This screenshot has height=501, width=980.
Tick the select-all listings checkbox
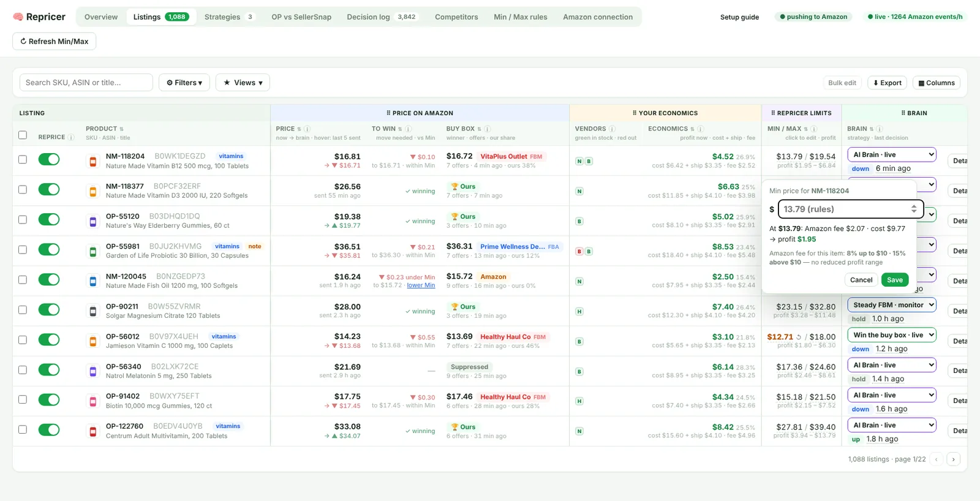(23, 135)
